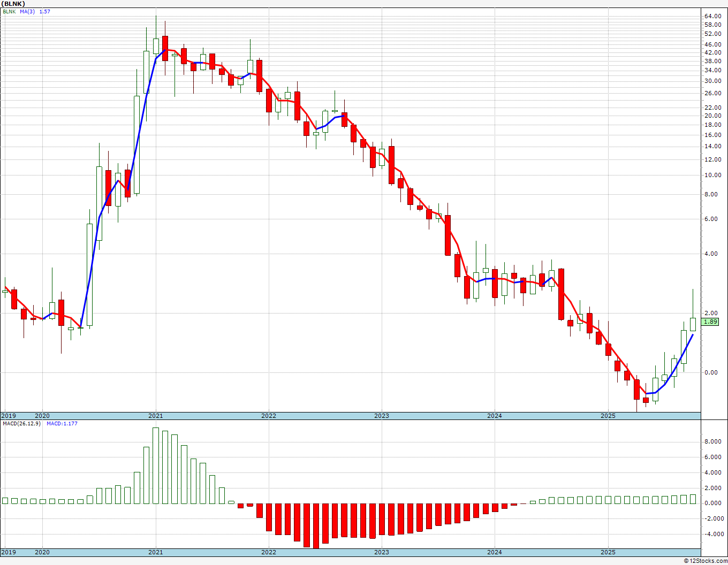Select 2019 on the MACD panel time axis
728x565 pixels.
tap(9, 552)
